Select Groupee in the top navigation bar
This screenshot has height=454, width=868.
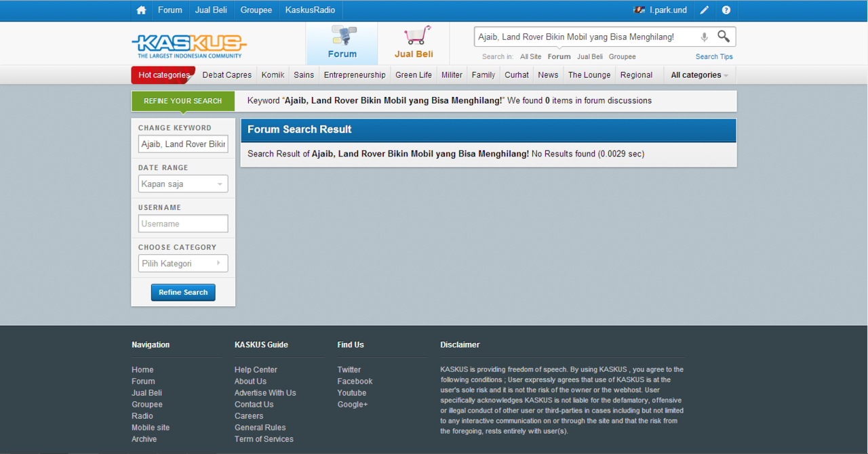(x=256, y=10)
